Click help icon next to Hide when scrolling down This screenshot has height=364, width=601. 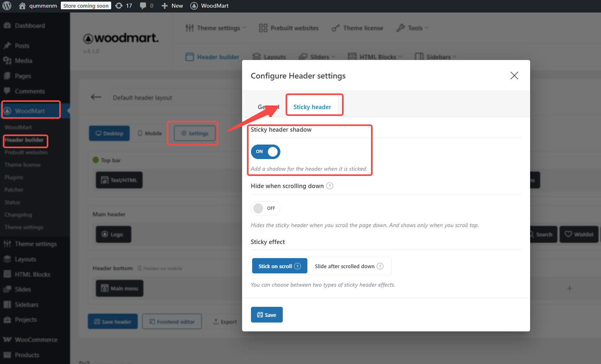[x=330, y=186]
